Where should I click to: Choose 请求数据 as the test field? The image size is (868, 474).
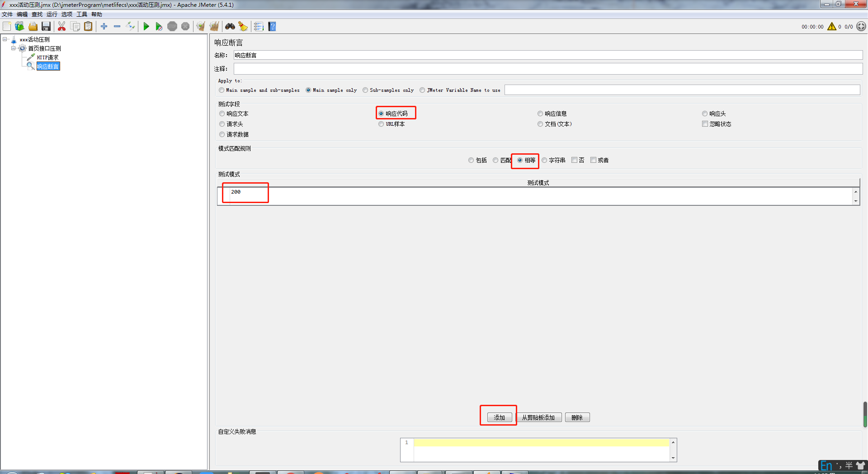[234, 134]
